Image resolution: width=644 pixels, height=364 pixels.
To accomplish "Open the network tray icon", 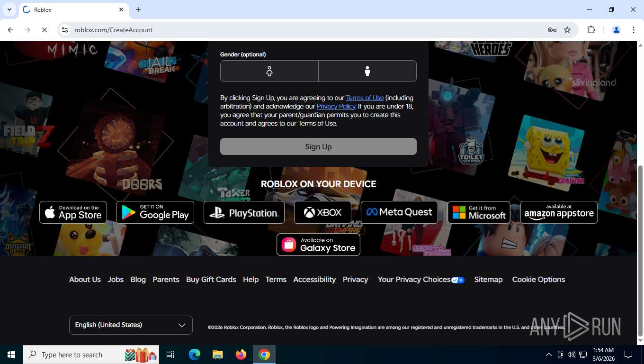I will (x=583, y=355).
